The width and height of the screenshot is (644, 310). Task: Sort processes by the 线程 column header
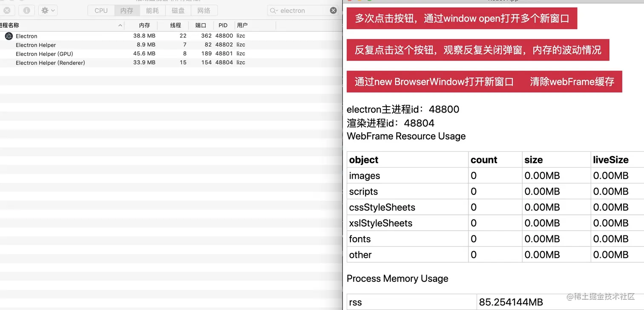point(175,26)
